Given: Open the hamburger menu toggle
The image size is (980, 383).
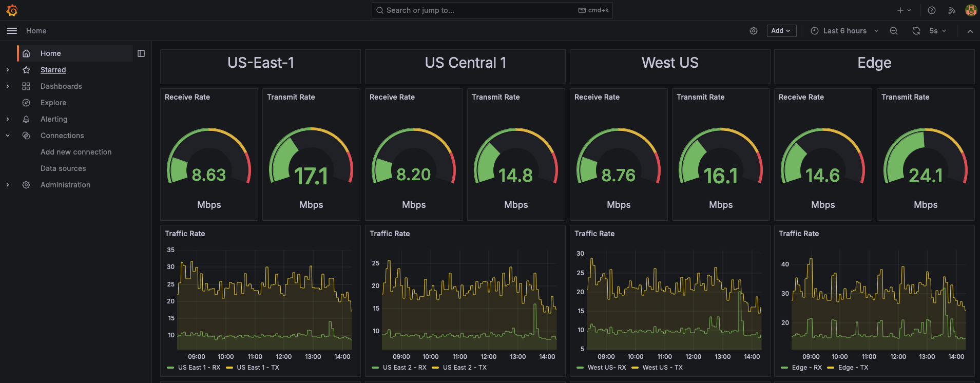Looking at the screenshot, I should 12,31.
